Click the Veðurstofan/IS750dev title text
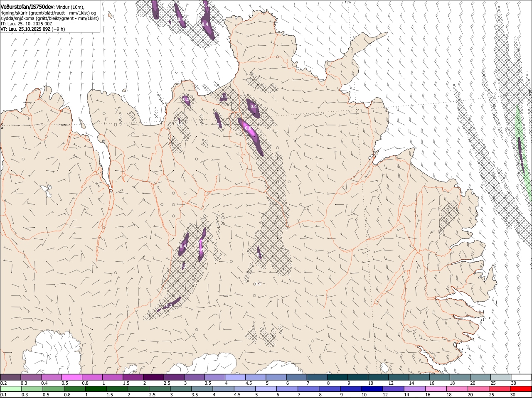This screenshot has width=532, height=398. (27, 7)
